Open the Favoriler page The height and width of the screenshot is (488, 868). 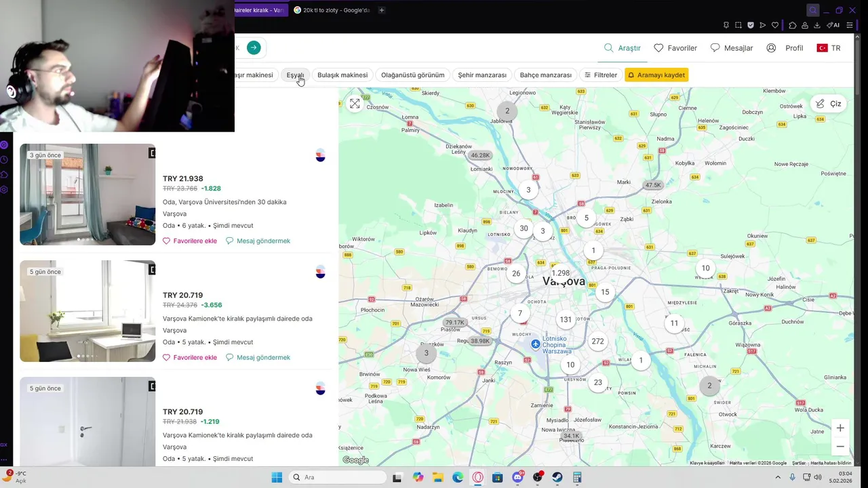[x=675, y=48]
